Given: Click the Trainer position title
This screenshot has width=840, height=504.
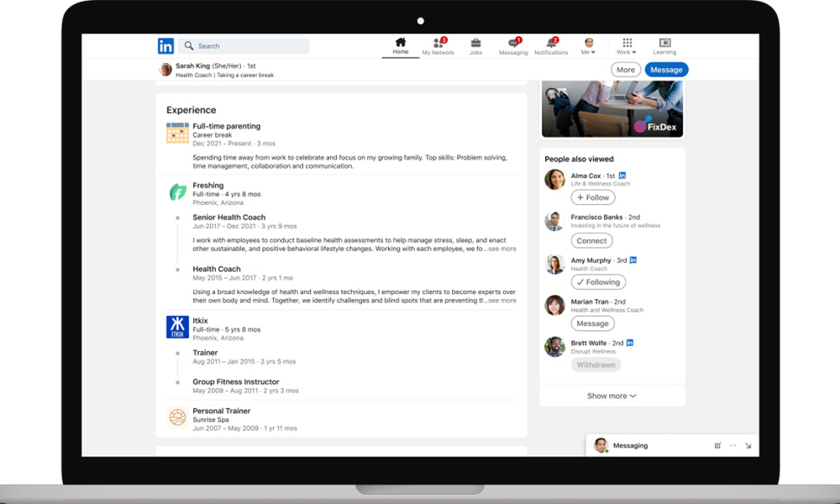Looking at the screenshot, I should pos(205,353).
